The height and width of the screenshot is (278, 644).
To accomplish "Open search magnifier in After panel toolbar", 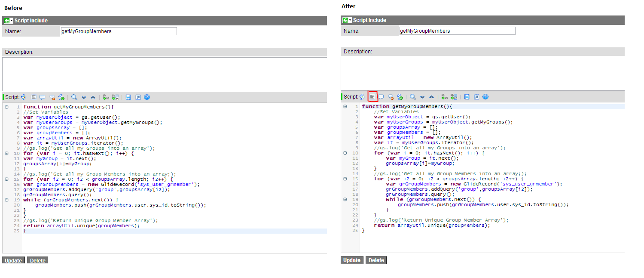I will [x=412, y=97].
